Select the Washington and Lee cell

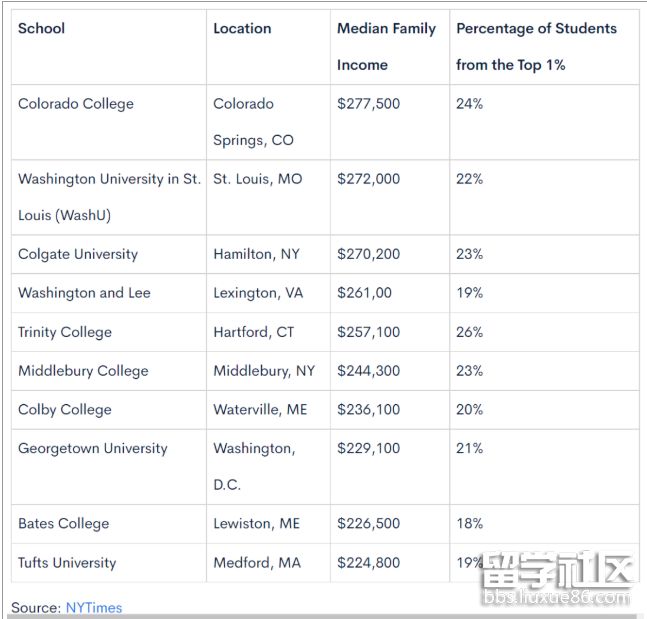[x=84, y=293]
